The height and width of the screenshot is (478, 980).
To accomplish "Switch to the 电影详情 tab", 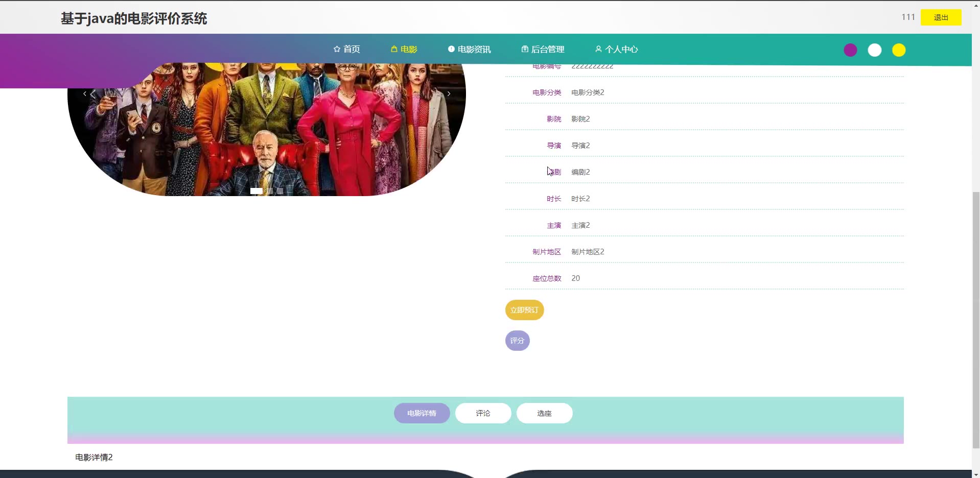I will 422,413.
